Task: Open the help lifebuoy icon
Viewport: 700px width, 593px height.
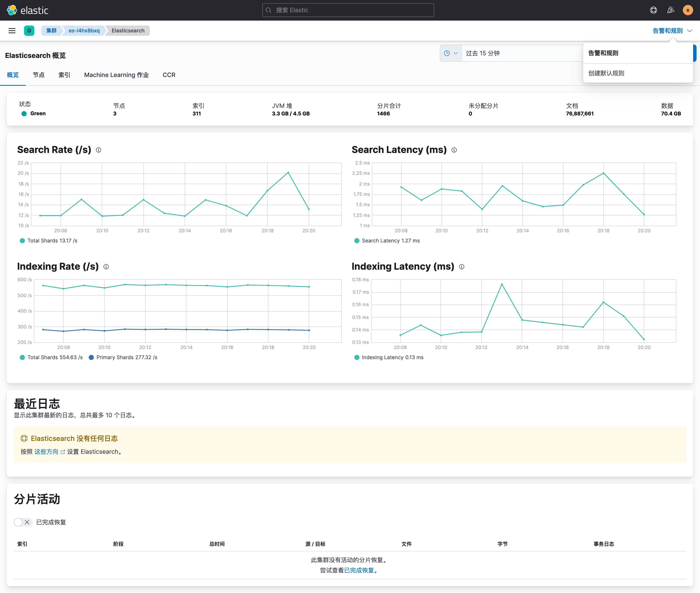Action: tap(653, 10)
